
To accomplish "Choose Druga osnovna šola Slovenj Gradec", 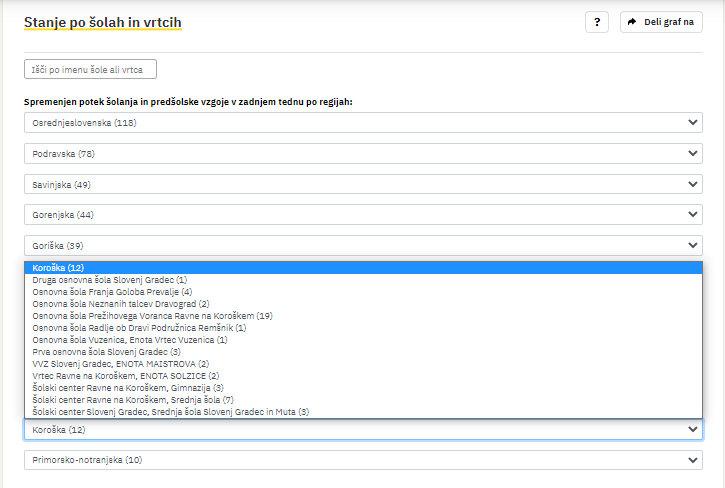I will pyautogui.click(x=110, y=280).
